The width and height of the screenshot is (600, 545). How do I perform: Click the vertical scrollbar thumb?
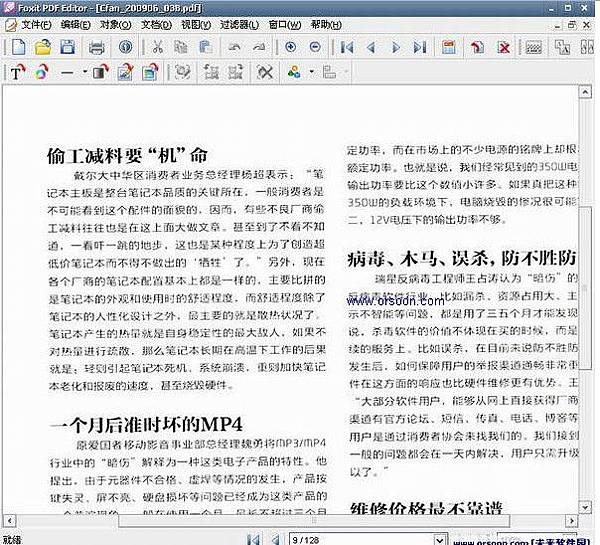[585, 288]
